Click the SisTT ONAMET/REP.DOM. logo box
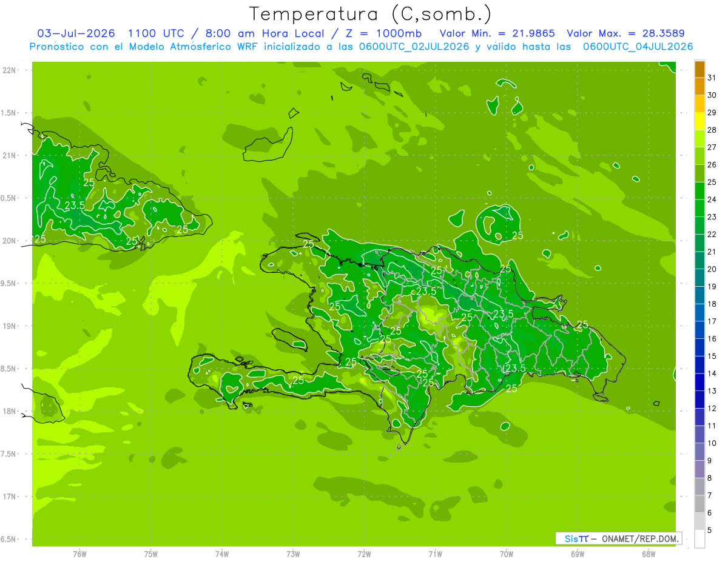The image size is (728, 562). [618, 538]
